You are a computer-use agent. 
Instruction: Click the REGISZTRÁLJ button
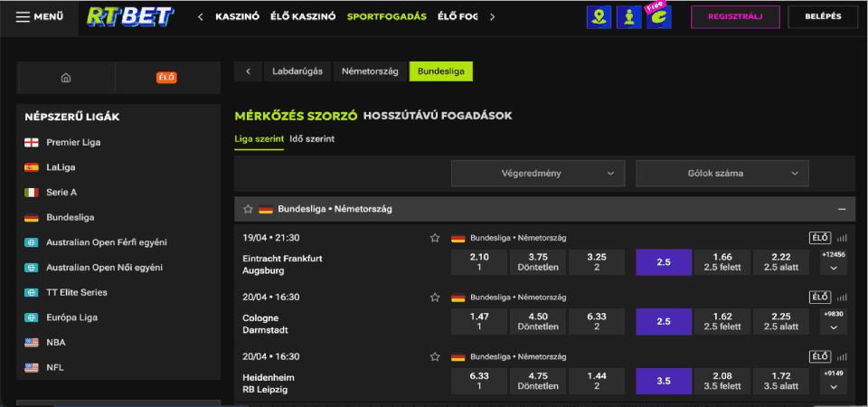click(x=735, y=16)
